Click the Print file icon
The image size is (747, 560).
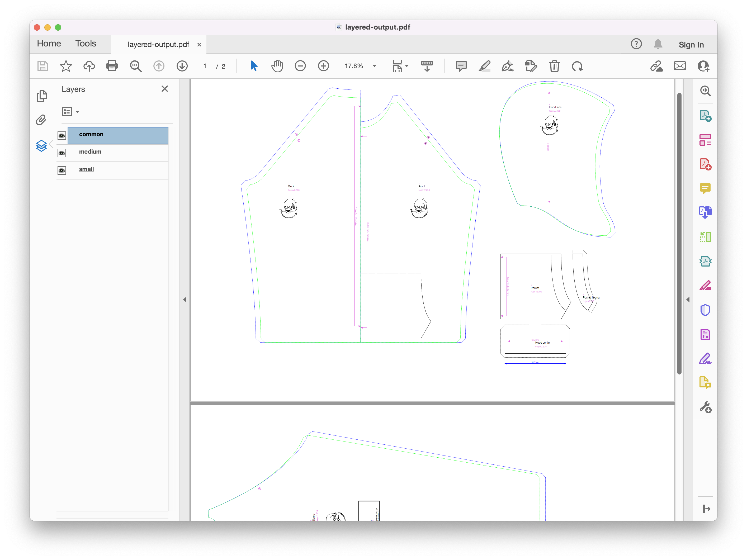[112, 66]
